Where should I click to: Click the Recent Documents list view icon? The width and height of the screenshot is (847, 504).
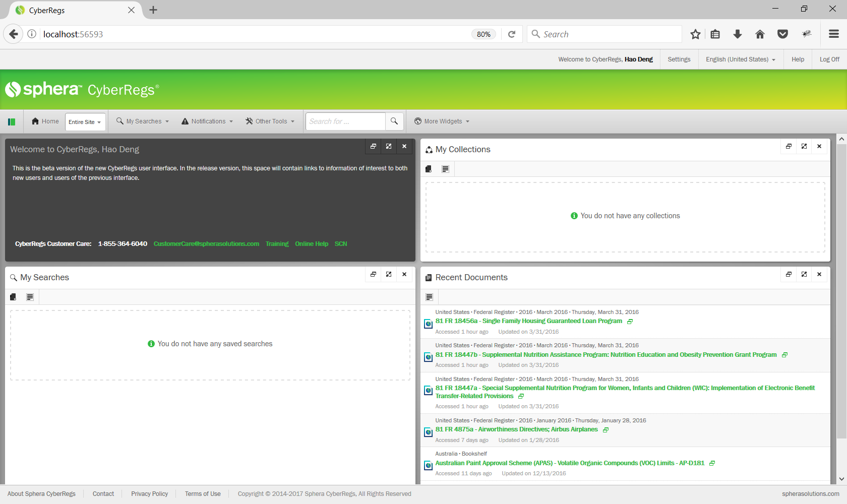(429, 297)
